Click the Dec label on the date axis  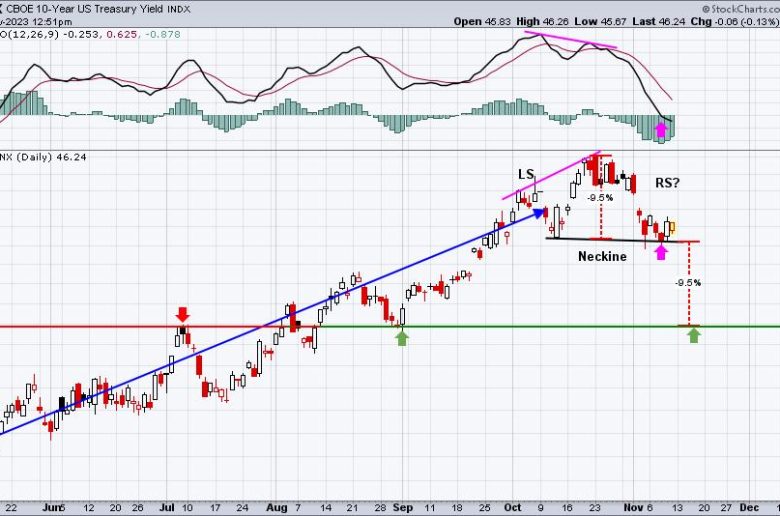[x=749, y=508]
